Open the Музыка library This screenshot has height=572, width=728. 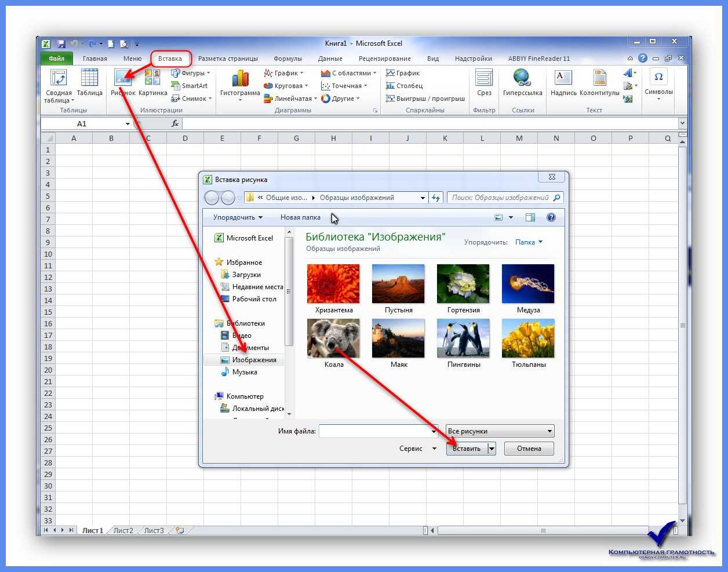245,372
